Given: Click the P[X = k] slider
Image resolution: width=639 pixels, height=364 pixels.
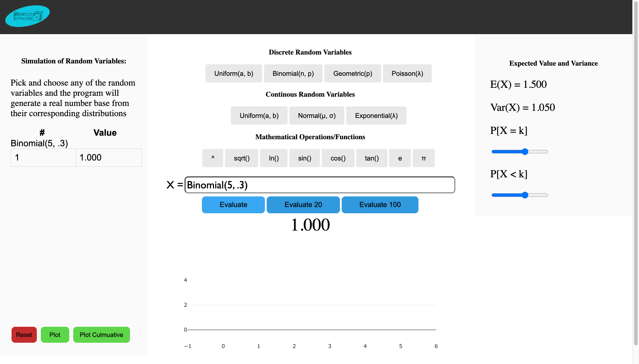Looking at the screenshot, I should (519, 151).
